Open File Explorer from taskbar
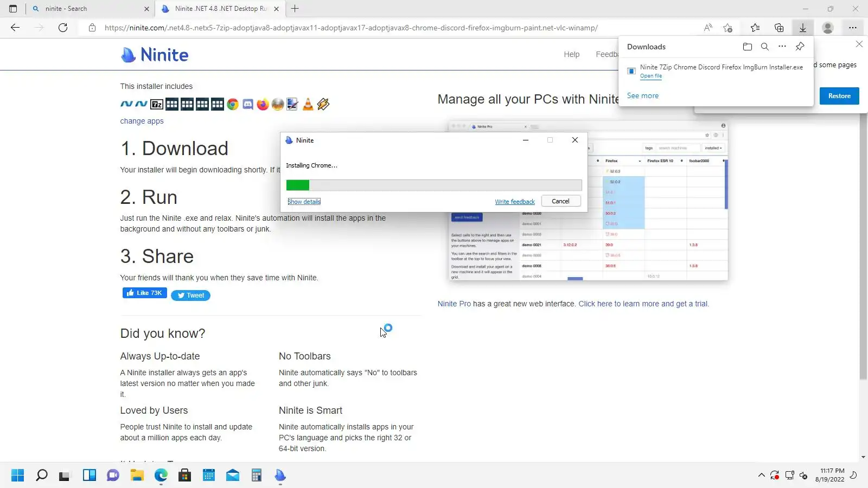868x488 pixels. coord(137,476)
